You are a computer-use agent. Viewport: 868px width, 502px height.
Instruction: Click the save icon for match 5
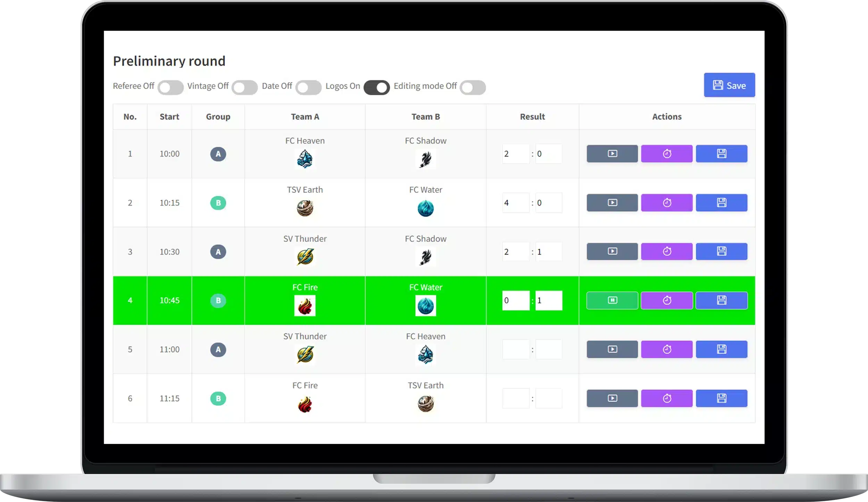point(721,349)
